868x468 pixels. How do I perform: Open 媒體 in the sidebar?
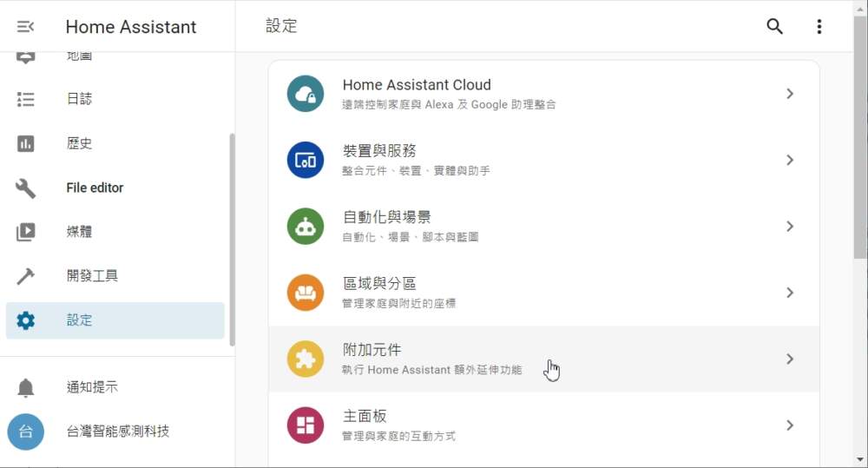(79, 232)
